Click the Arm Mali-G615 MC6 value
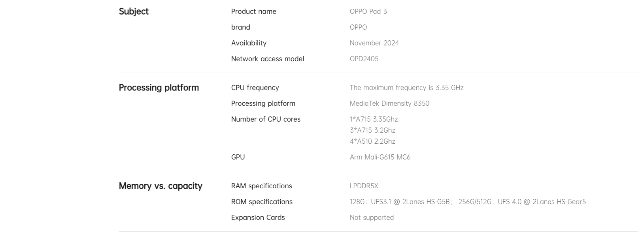 coord(380,157)
